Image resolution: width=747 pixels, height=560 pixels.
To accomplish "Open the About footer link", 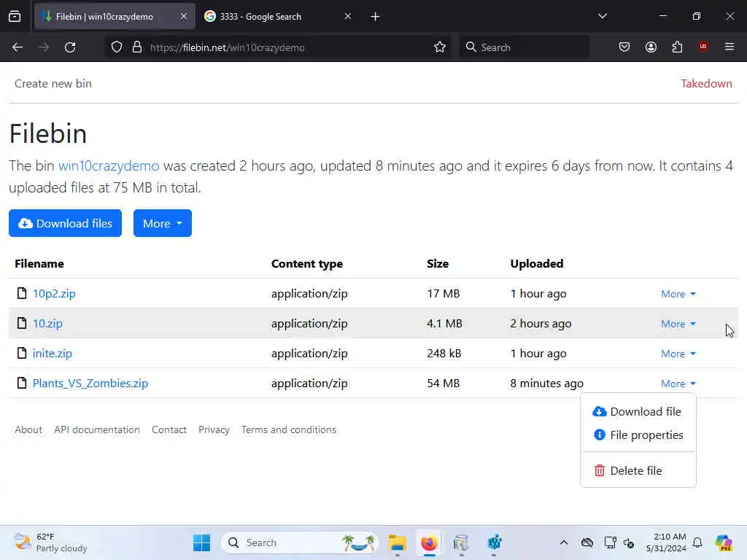I will (28, 429).
